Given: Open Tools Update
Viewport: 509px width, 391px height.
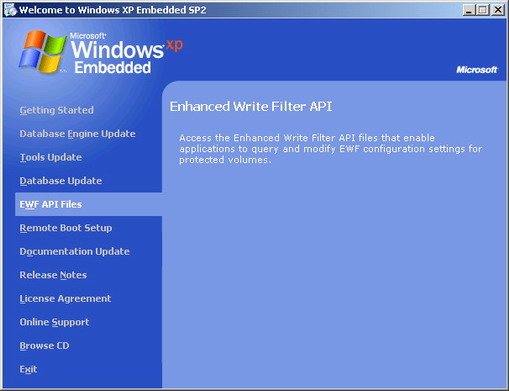Looking at the screenshot, I should pos(51,157).
